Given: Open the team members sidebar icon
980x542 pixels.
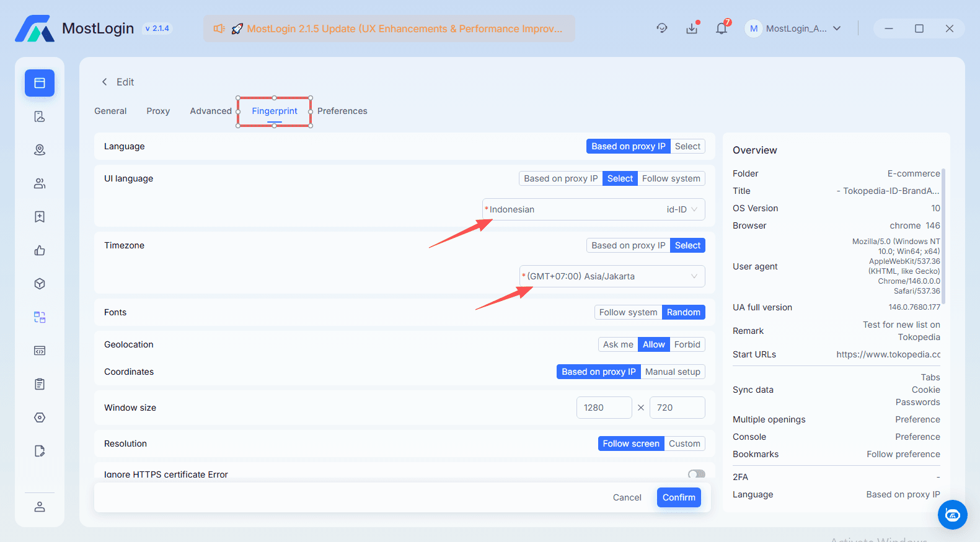Looking at the screenshot, I should click(x=40, y=183).
